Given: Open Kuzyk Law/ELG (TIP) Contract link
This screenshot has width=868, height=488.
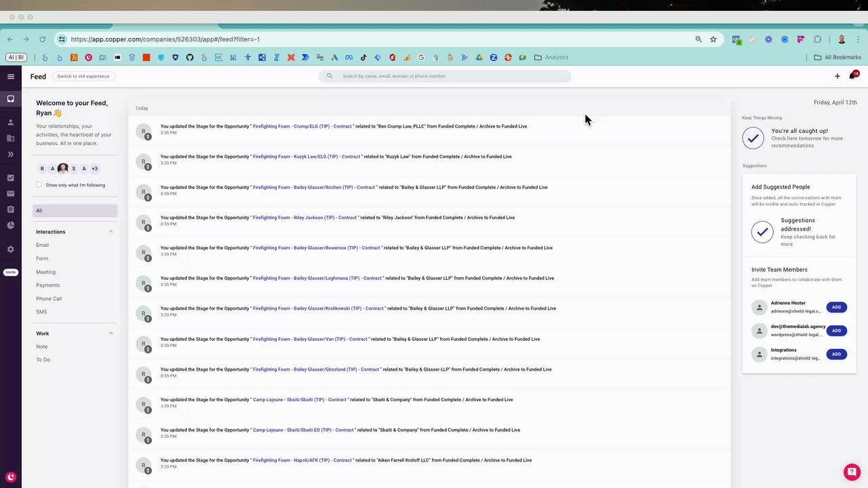Looking at the screenshot, I should 307,157.
